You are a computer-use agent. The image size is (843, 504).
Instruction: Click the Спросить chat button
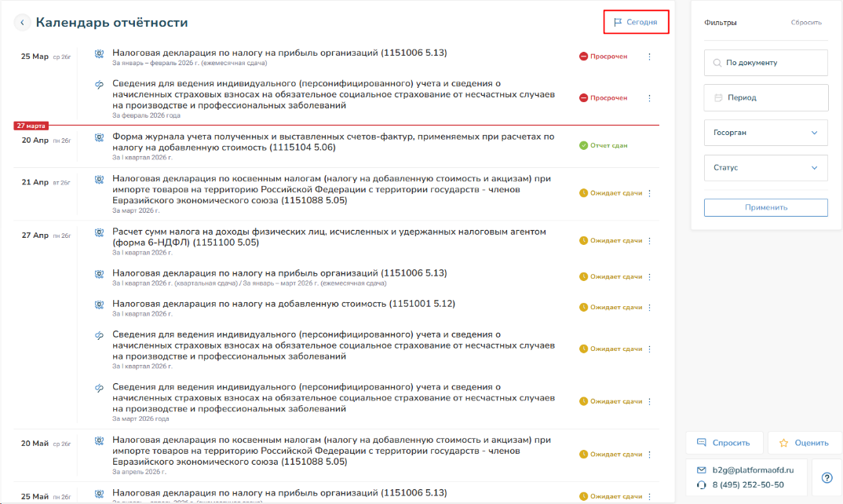(724, 443)
